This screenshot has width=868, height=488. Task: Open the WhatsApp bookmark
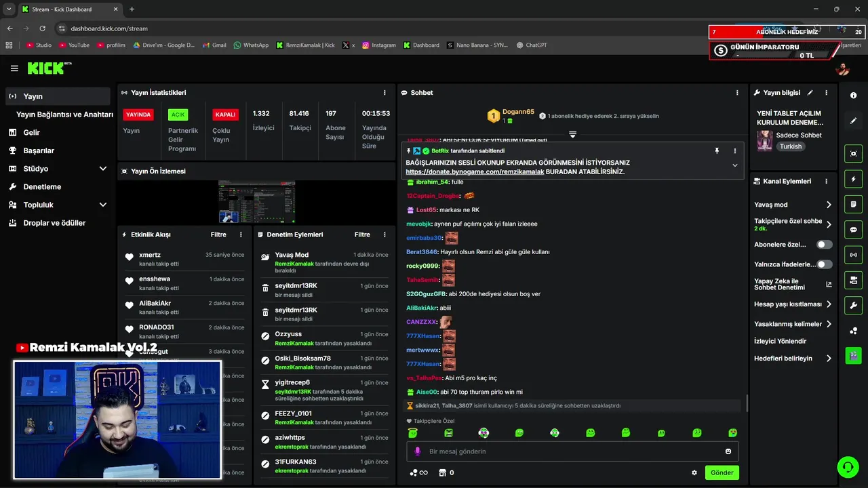click(251, 45)
